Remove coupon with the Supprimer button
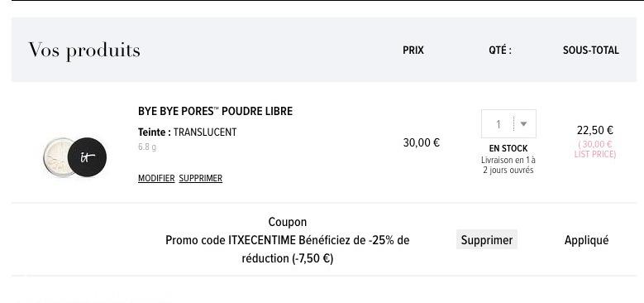This screenshot has height=303, width=644. tap(487, 240)
